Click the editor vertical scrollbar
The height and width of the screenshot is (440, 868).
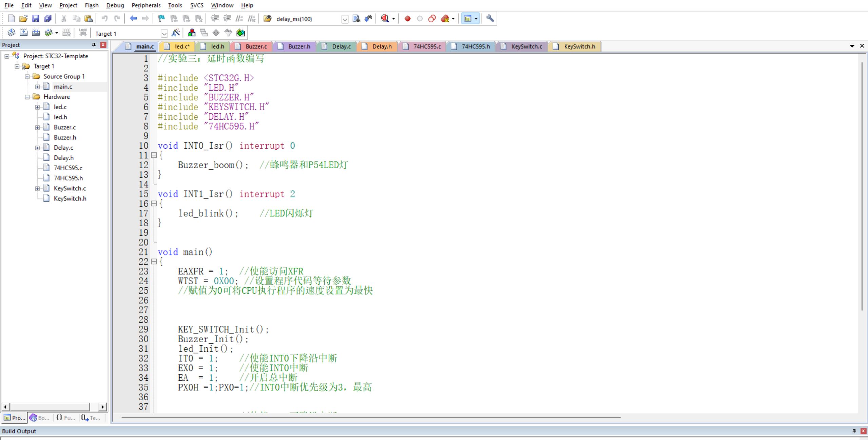point(862,187)
